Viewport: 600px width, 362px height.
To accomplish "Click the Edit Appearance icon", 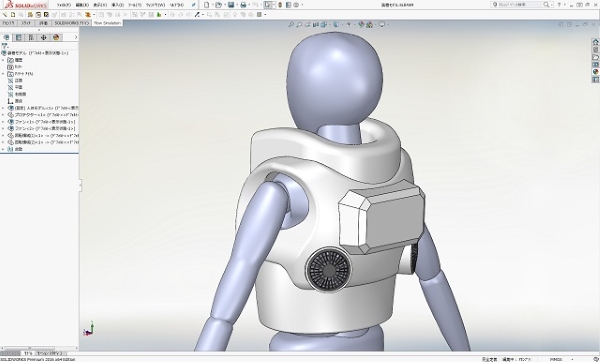I will click(x=361, y=24).
